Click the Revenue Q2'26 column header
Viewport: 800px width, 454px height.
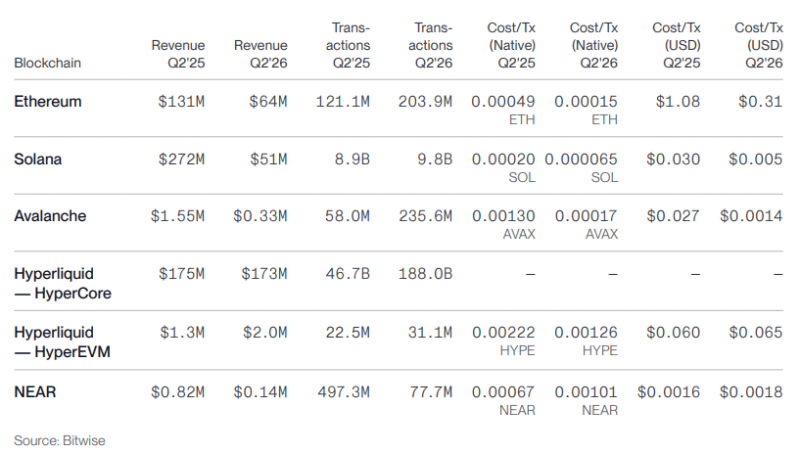(261, 54)
